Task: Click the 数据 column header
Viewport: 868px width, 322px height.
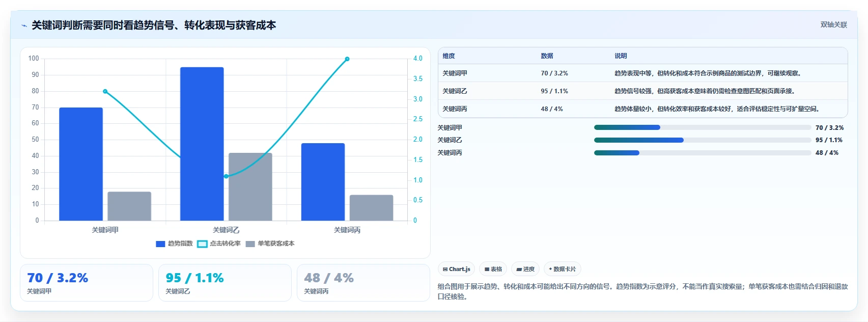Action: tap(547, 56)
